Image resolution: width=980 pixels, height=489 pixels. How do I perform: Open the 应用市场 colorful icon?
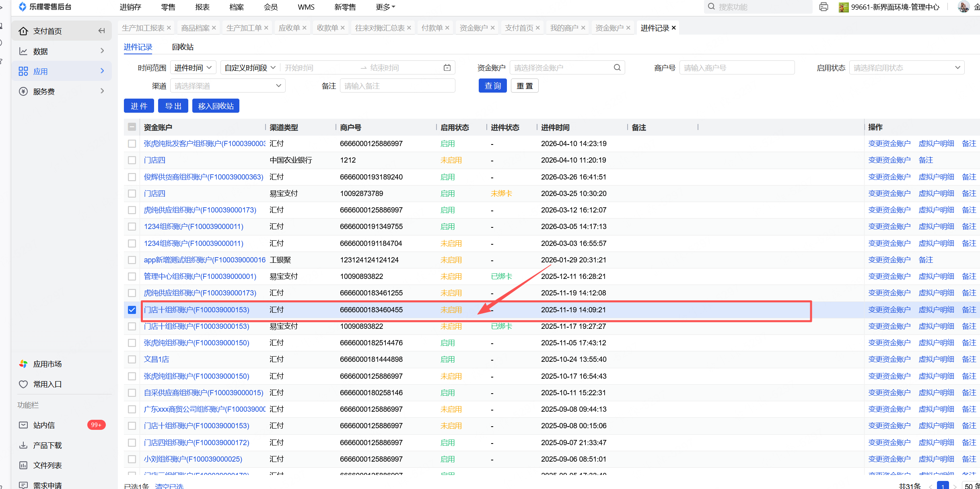click(23, 364)
